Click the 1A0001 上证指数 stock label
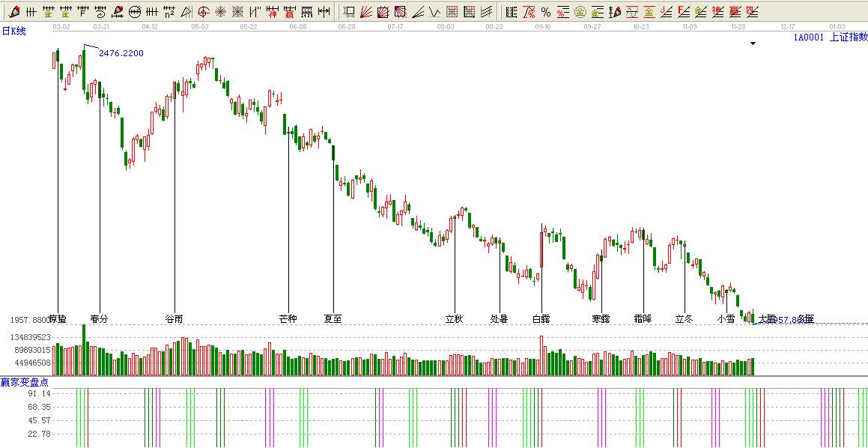The height and width of the screenshot is (448, 868). [x=830, y=37]
